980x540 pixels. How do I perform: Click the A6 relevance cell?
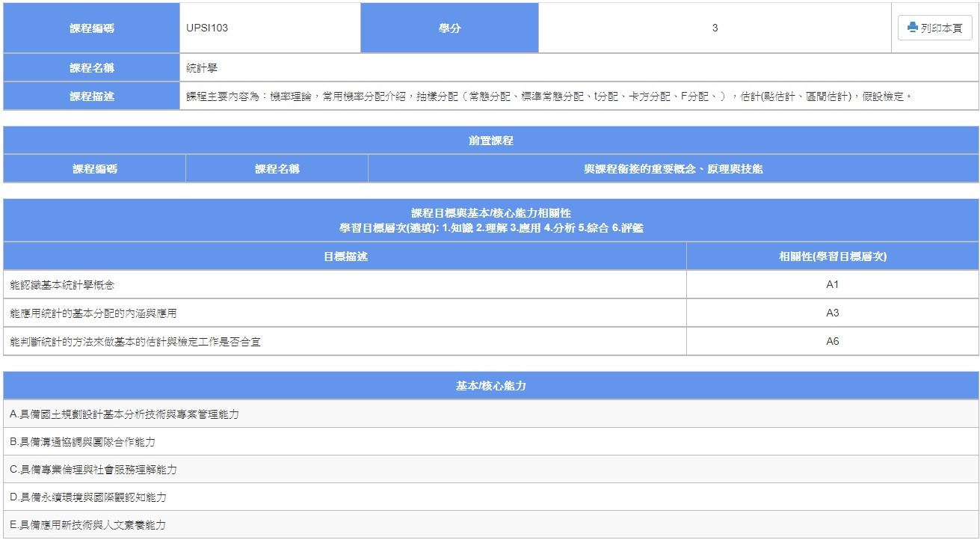pyautogui.click(x=832, y=342)
